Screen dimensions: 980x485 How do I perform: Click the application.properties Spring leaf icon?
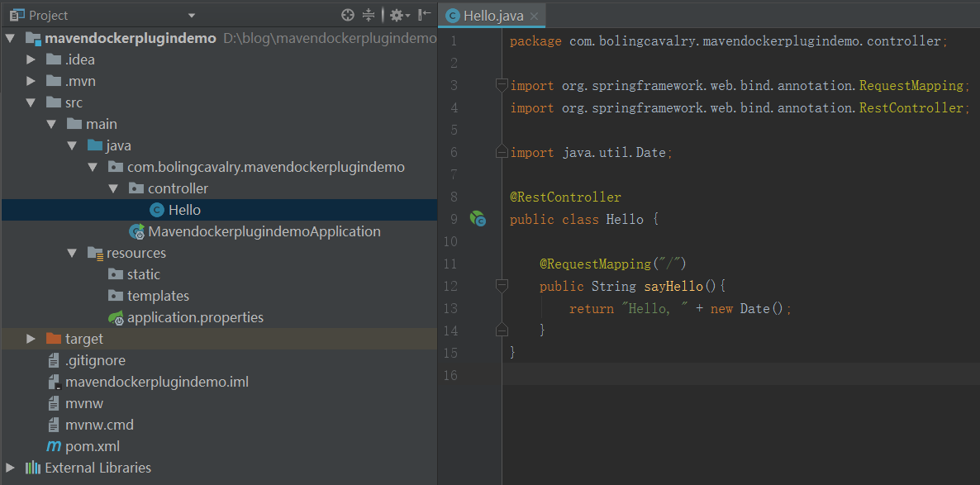point(117,317)
